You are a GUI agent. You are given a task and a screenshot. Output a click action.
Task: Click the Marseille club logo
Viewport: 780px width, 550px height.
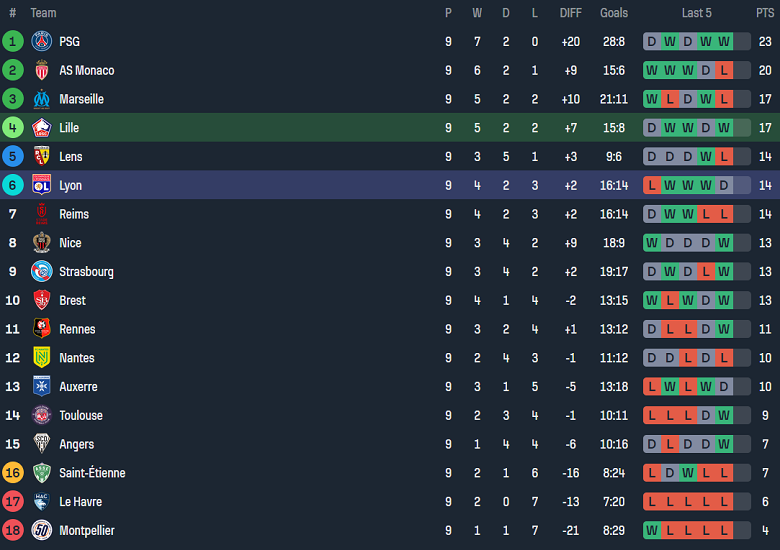tap(41, 99)
